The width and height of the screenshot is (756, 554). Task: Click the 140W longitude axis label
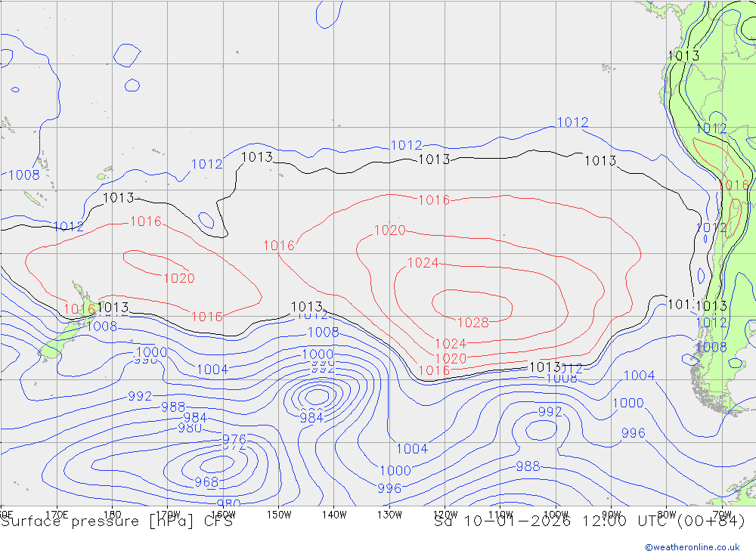(x=334, y=515)
